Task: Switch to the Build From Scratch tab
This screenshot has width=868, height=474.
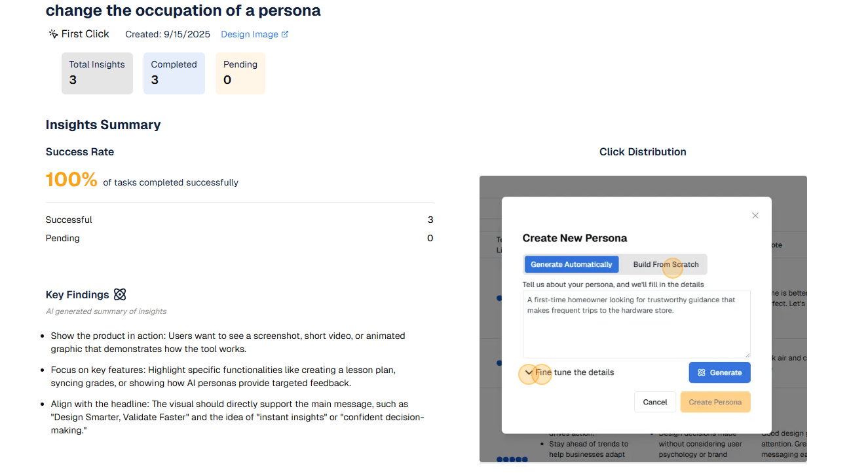Action: tap(666, 264)
